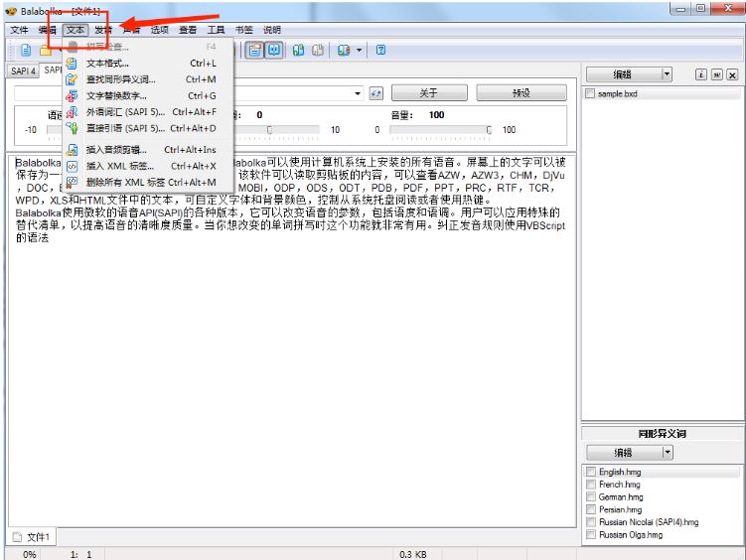Click the 0% progress status bar entry
The width and height of the screenshot is (746, 560).
coord(29,554)
